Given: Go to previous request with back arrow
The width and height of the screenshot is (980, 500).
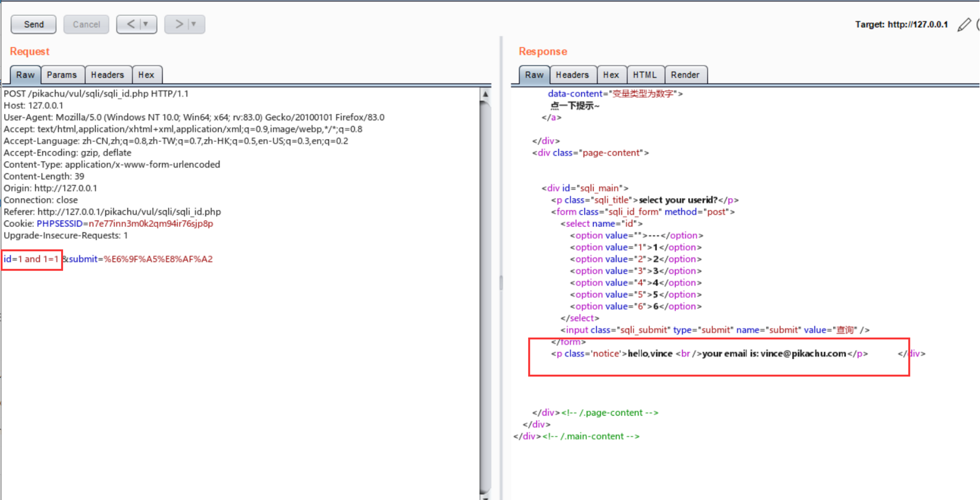Looking at the screenshot, I should (131, 24).
